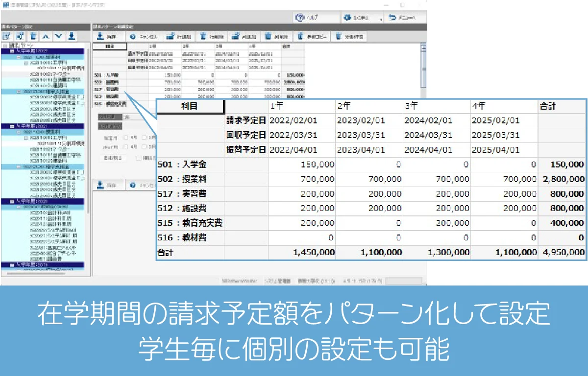588x376 pixels.
Task: Add a row with 行追加
Action: [x=178, y=37]
